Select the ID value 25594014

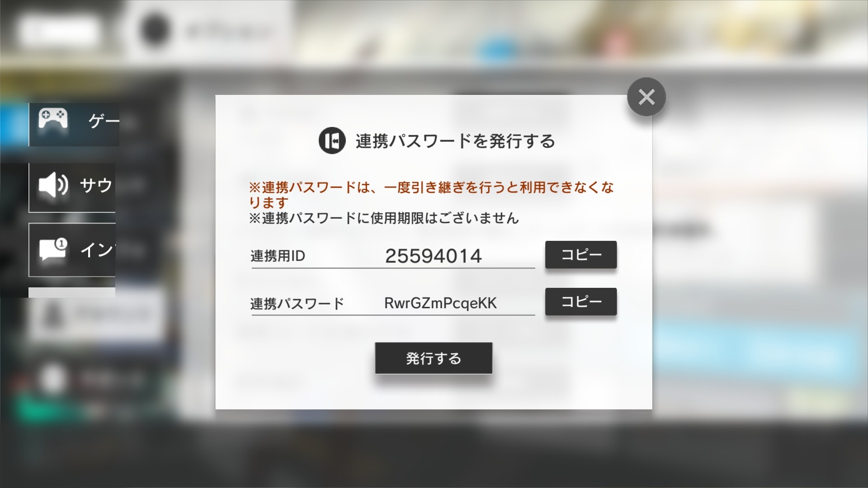(433, 256)
